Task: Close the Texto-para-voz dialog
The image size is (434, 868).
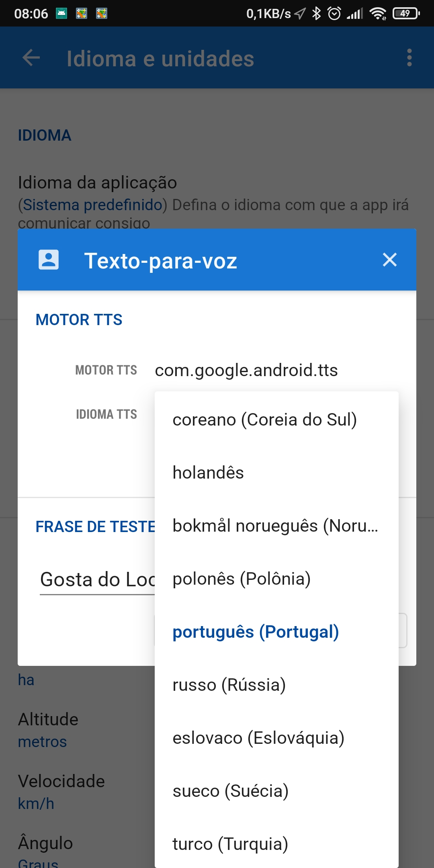Action: point(389,260)
